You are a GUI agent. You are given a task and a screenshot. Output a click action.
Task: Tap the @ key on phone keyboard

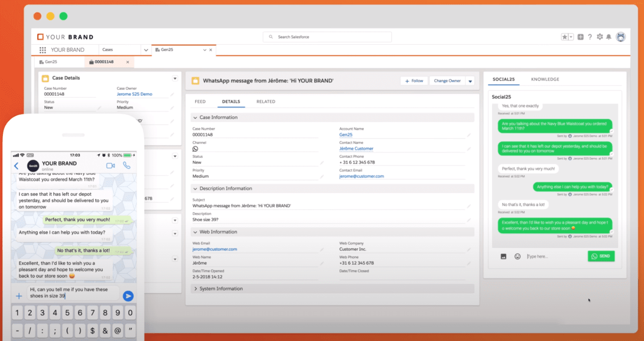coord(118,330)
